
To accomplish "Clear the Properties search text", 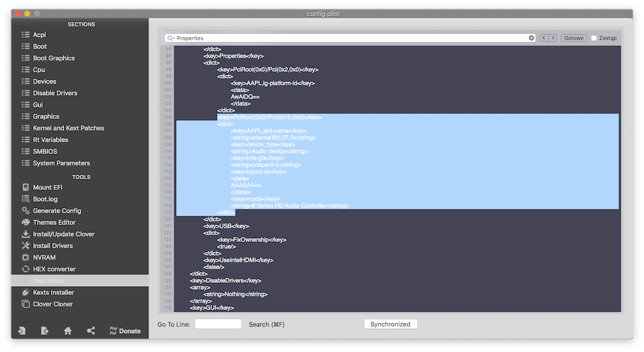I will click(531, 38).
